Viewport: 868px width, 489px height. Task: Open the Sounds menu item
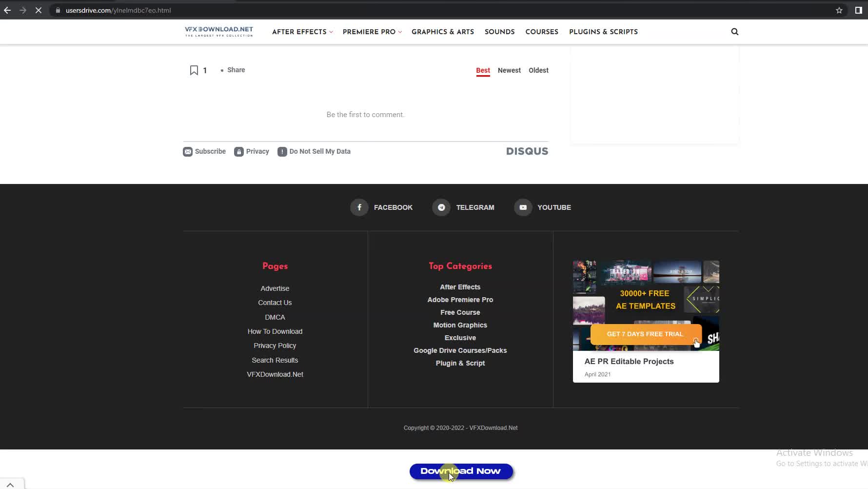click(500, 32)
